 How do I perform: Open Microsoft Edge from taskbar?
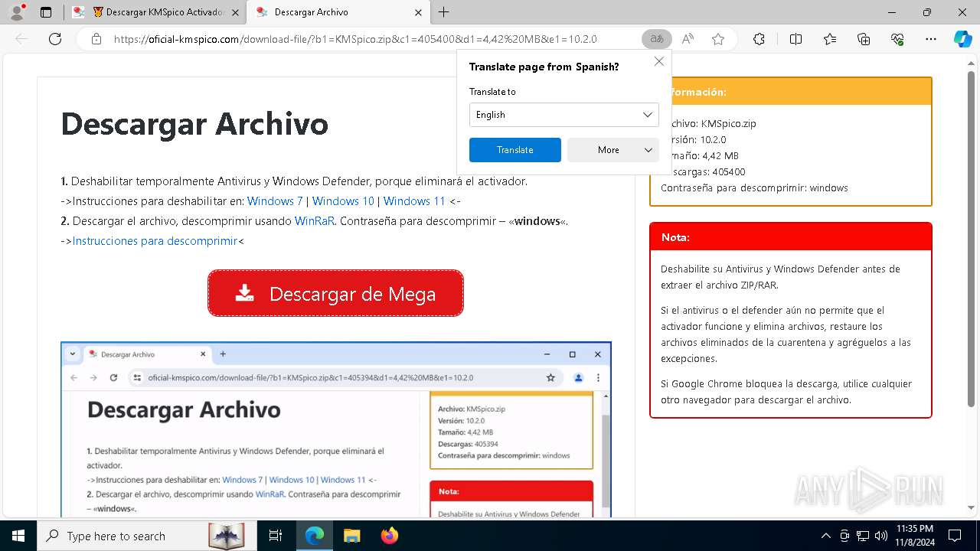click(x=315, y=536)
